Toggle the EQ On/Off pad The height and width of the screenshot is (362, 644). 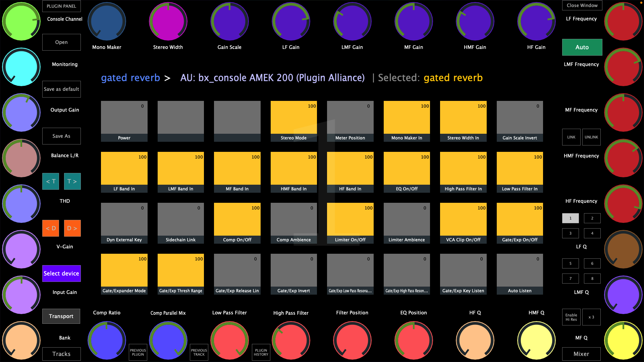pos(407,172)
